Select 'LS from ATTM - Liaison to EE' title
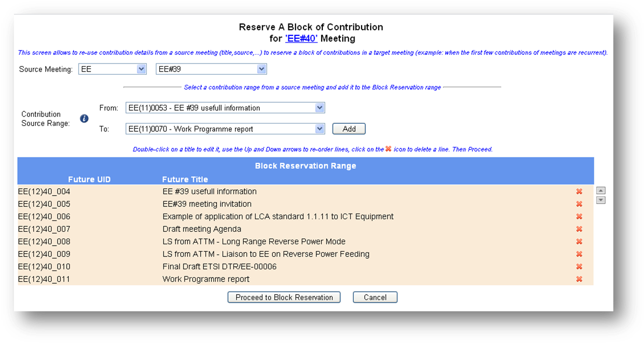Image resolution: width=644 pixels, height=343 pixels. pyautogui.click(x=266, y=254)
